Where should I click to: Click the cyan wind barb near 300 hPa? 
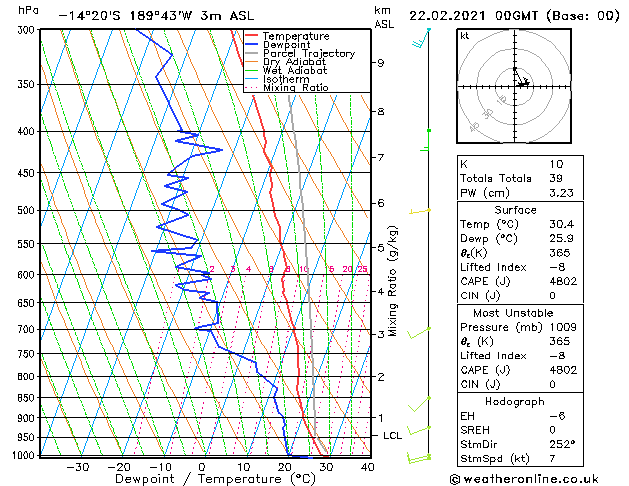pos(421,38)
